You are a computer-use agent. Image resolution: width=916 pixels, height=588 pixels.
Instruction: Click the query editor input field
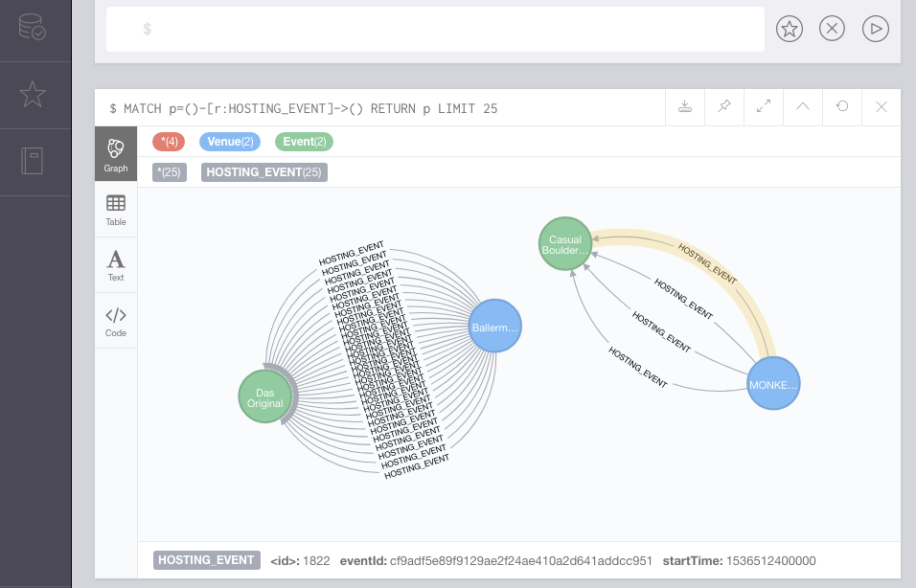tap(435, 29)
